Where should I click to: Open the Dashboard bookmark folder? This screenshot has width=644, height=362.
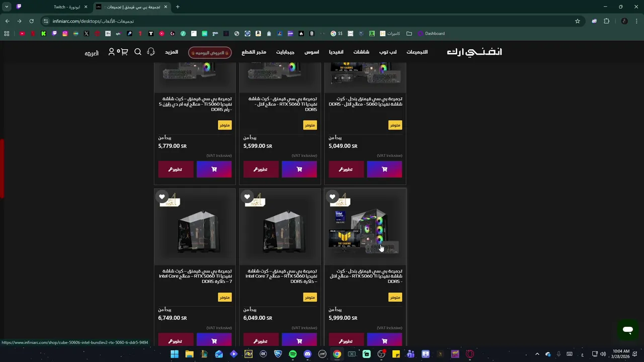click(x=431, y=34)
